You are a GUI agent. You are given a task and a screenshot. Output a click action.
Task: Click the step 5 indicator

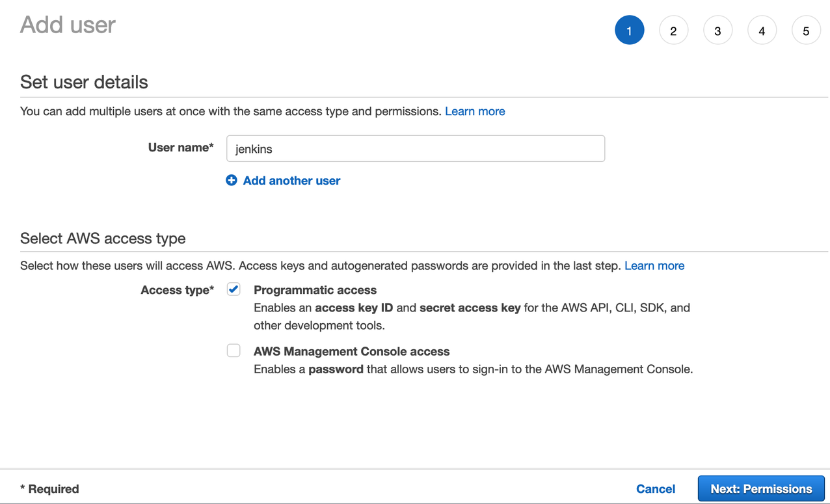(806, 31)
